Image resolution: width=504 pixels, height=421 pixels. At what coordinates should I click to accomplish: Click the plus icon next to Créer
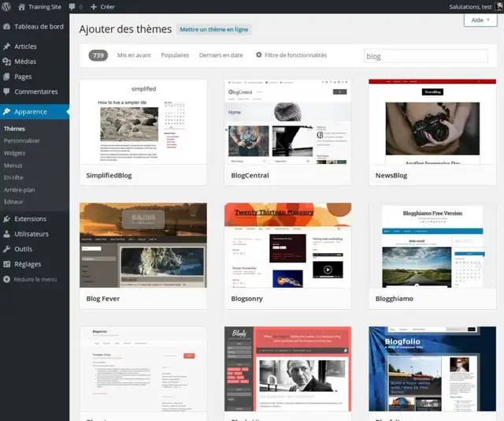(94, 7)
